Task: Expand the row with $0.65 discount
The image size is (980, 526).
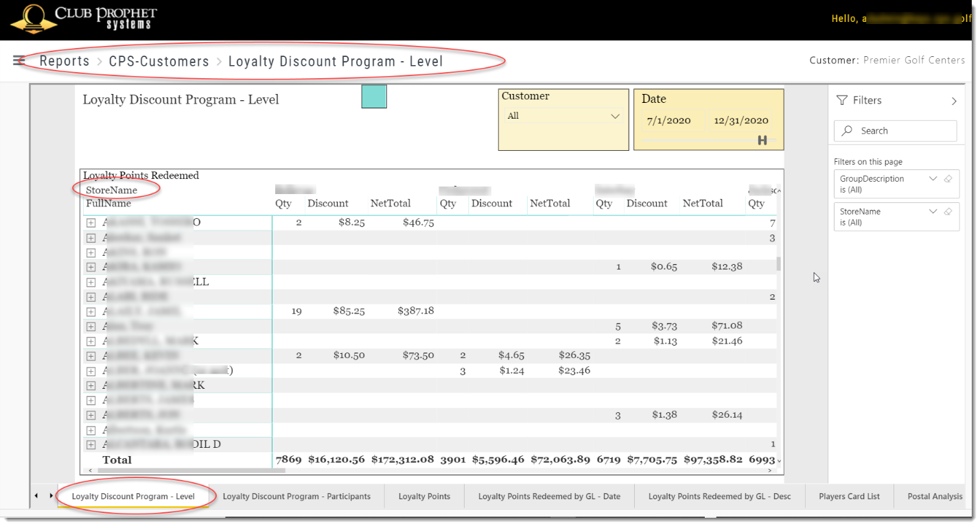Action: tap(91, 267)
